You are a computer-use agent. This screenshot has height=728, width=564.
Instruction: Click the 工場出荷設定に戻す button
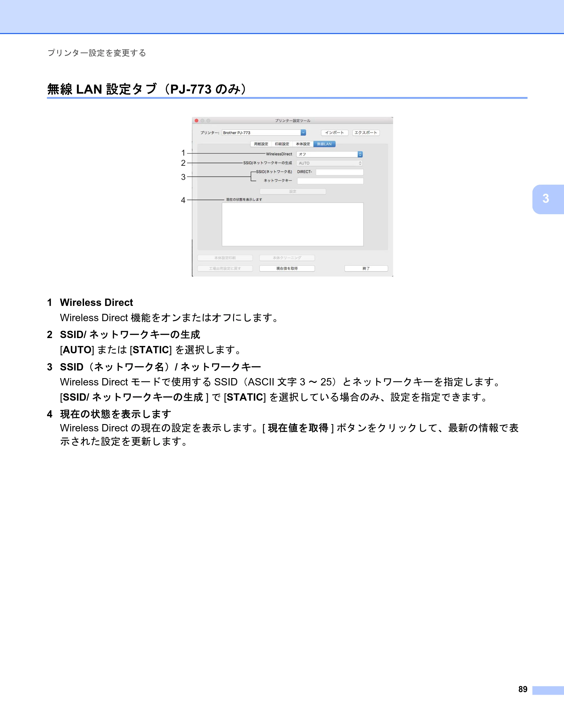(x=225, y=269)
